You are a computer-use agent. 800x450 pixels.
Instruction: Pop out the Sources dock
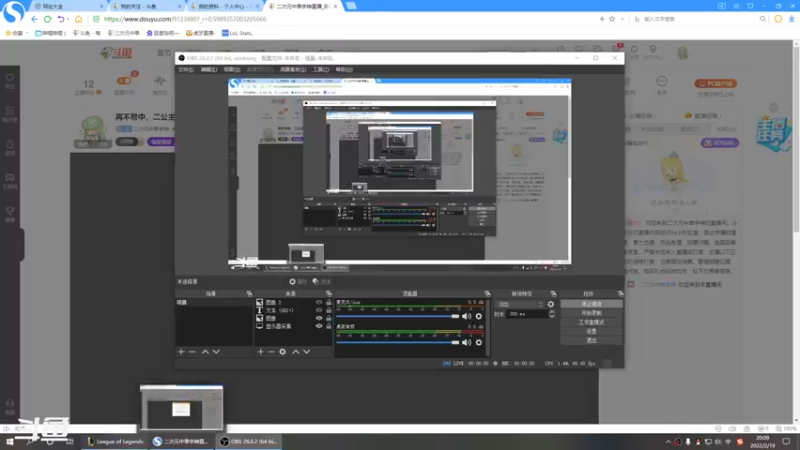pyautogui.click(x=329, y=294)
